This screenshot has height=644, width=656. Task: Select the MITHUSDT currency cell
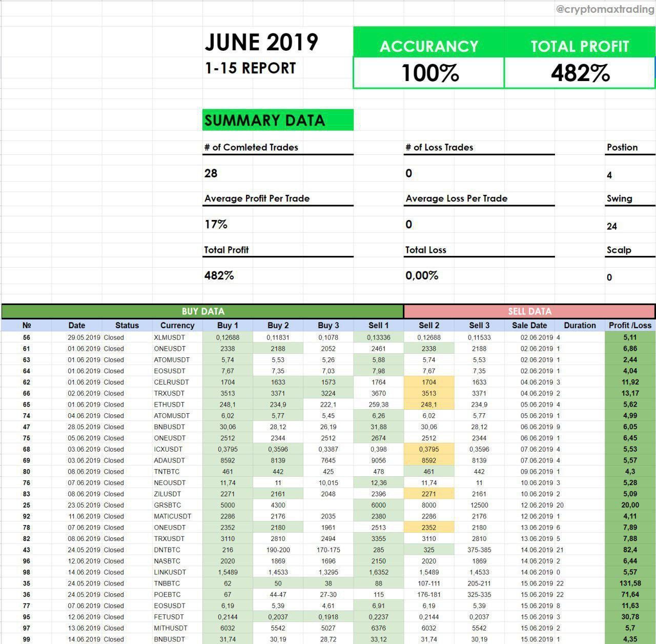[177, 628]
